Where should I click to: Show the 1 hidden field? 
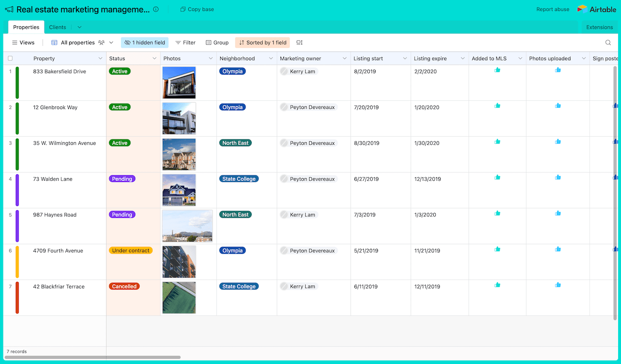click(x=145, y=43)
